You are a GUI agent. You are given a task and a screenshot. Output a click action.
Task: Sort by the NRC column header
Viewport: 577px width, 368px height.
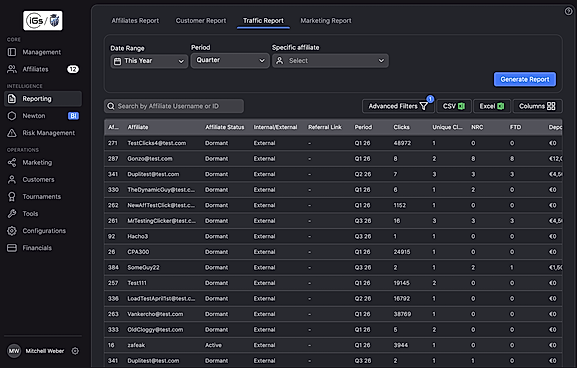(477, 127)
